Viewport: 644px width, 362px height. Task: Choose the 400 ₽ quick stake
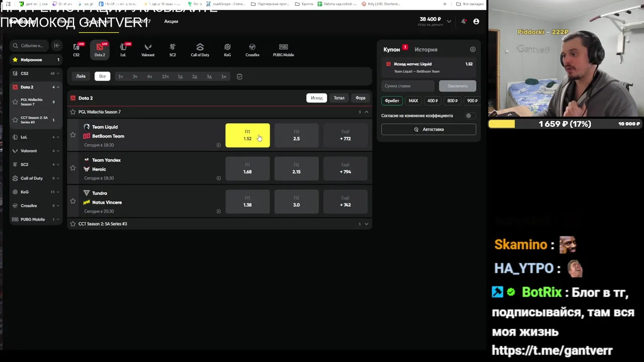(432, 101)
